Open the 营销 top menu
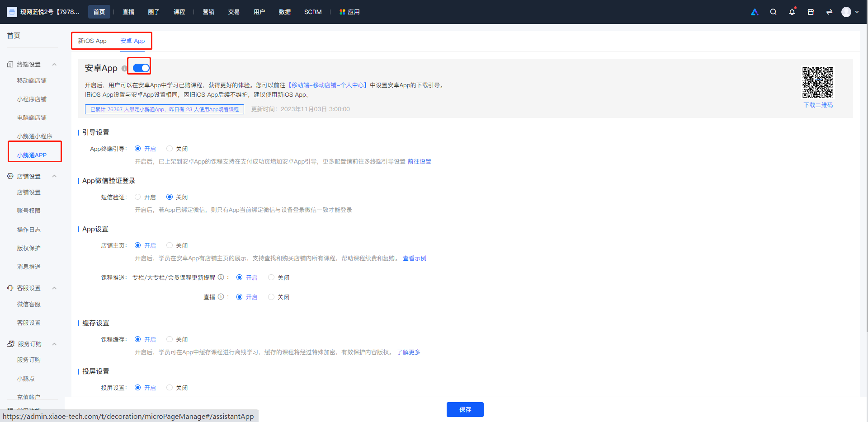This screenshot has width=868, height=422. pos(208,12)
